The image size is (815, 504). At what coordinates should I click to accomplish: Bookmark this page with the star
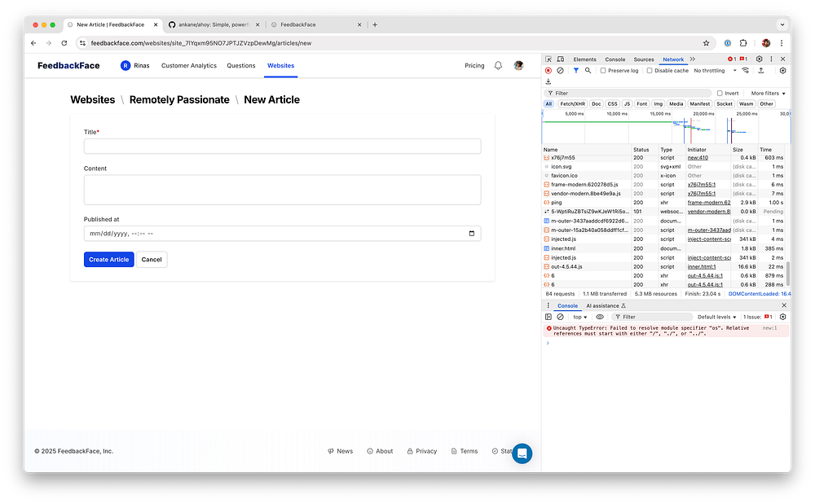point(706,43)
